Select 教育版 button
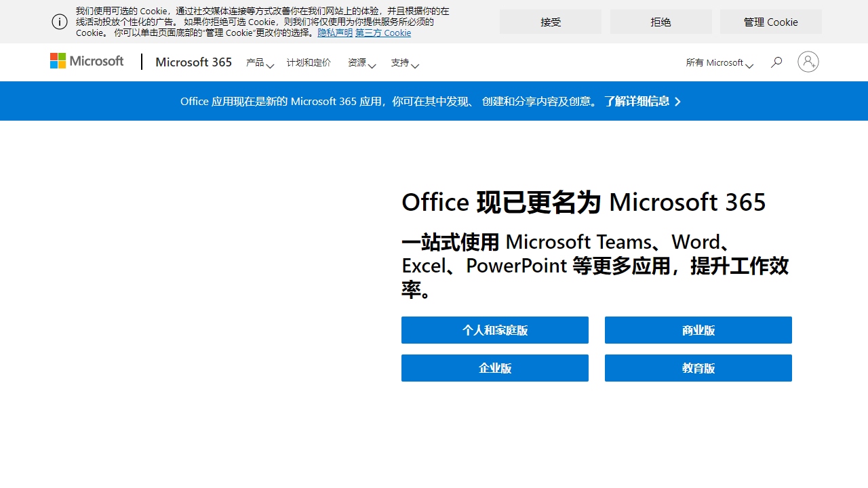 pyautogui.click(x=698, y=368)
